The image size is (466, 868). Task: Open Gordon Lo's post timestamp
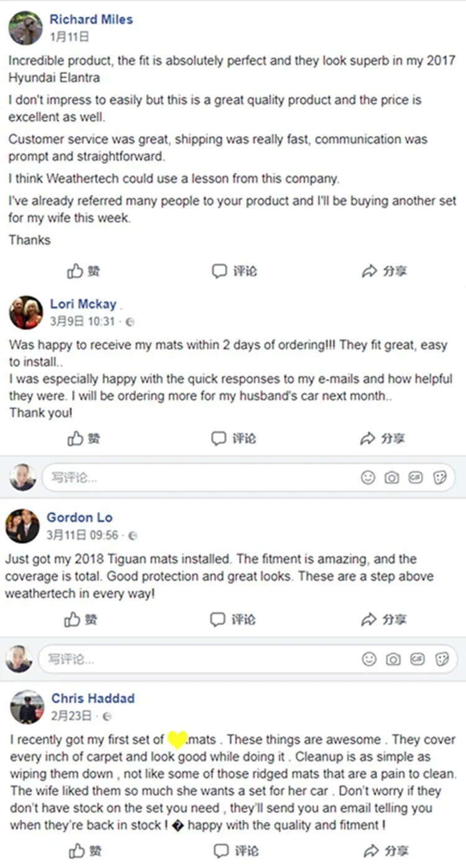(x=82, y=535)
